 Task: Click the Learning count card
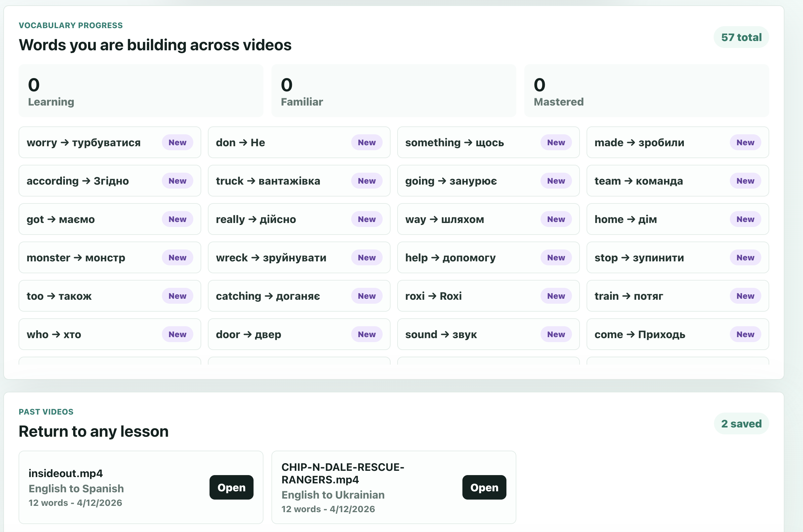[141, 91]
